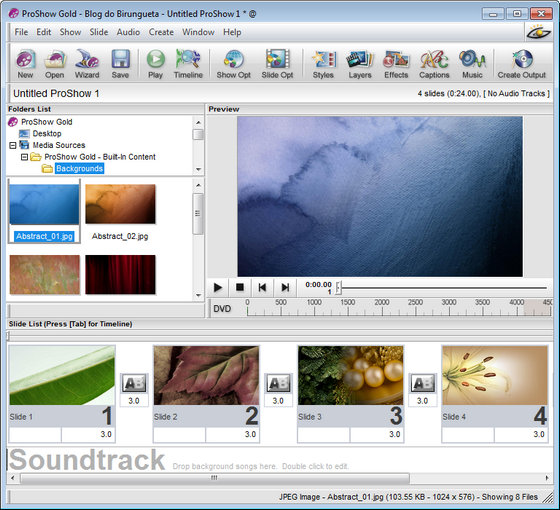This screenshot has height=510, width=560.
Task: Select Slide 3 ornaments thumbnail
Action: tap(351, 375)
